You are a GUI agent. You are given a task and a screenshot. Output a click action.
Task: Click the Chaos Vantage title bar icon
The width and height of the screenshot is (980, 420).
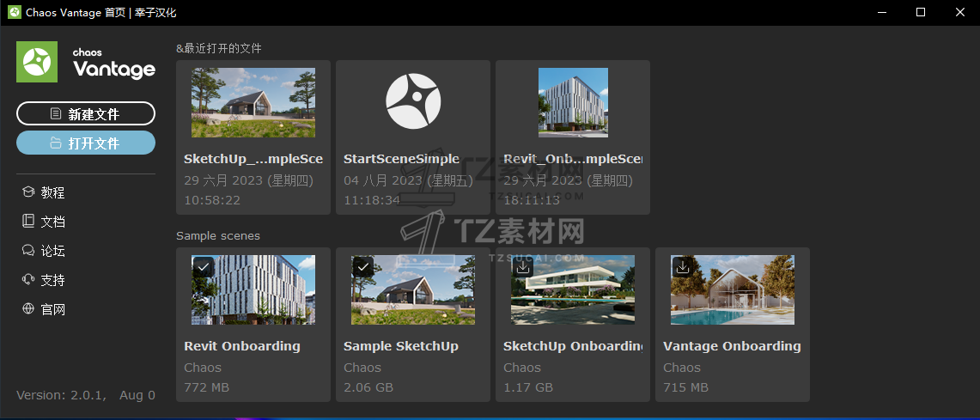click(x=15, y=13)
